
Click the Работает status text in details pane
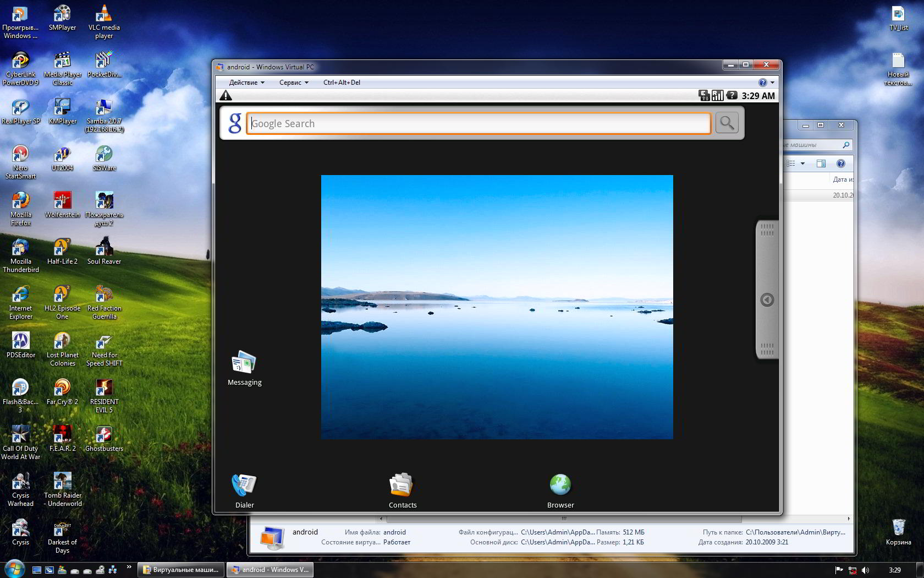tap(397, 542)
